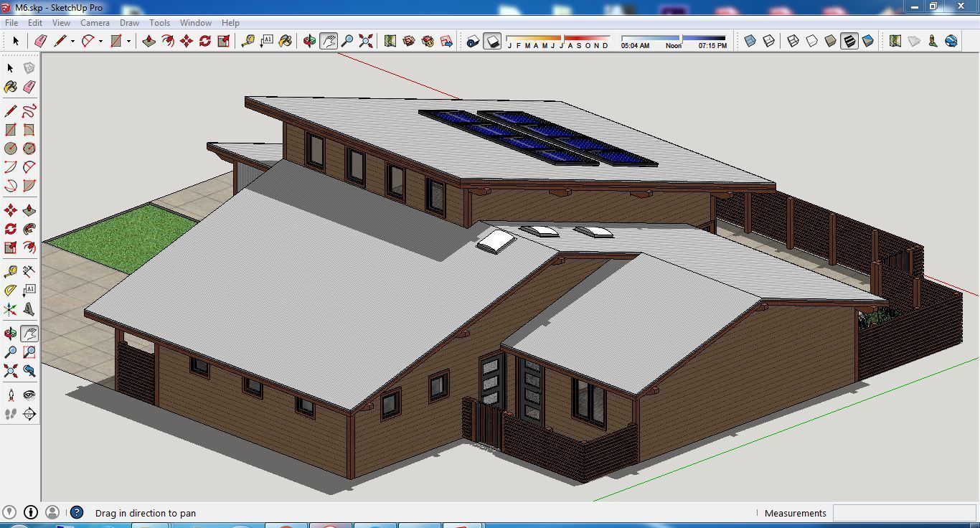The width and height of the screenshot is (980, 528).
Task: Choose the Rotate tool in top toolbar
Action: (205, 41)
